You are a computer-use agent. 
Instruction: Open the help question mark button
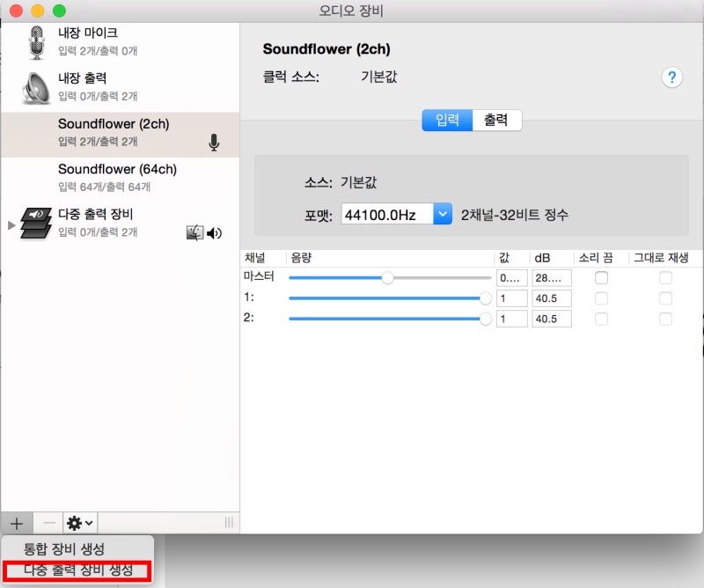[671, 77]
